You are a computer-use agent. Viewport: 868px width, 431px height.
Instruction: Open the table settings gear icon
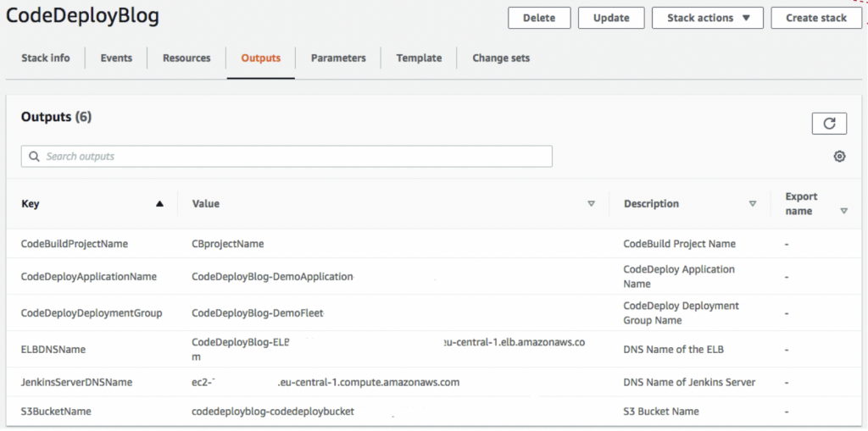(x=840, y=157)
